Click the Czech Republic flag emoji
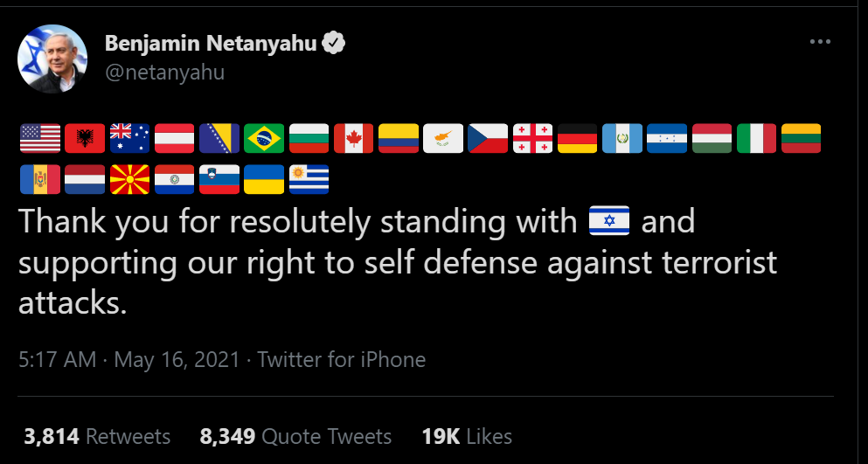This screenshot has height=464, width=868. click(x=488, y=138)
